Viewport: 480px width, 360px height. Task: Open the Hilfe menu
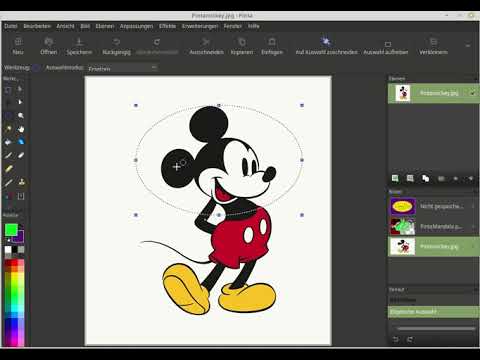click(254, 26)
